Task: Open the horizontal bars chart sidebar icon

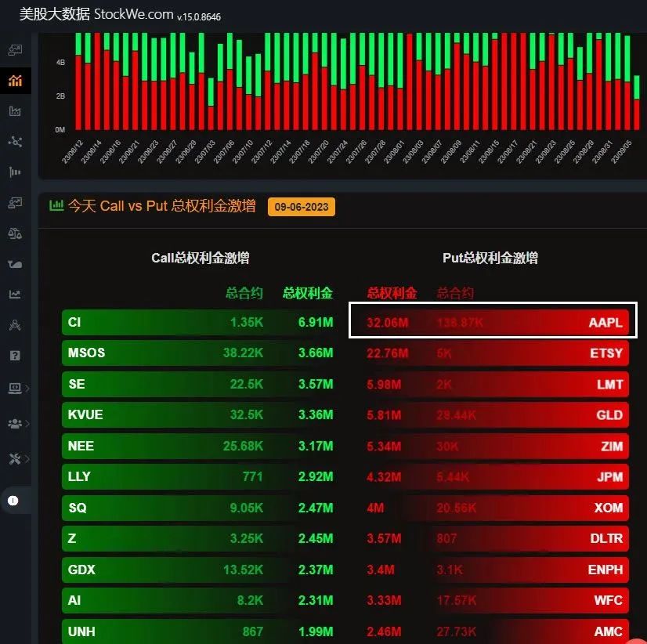Action: click(x=15, y=172)
